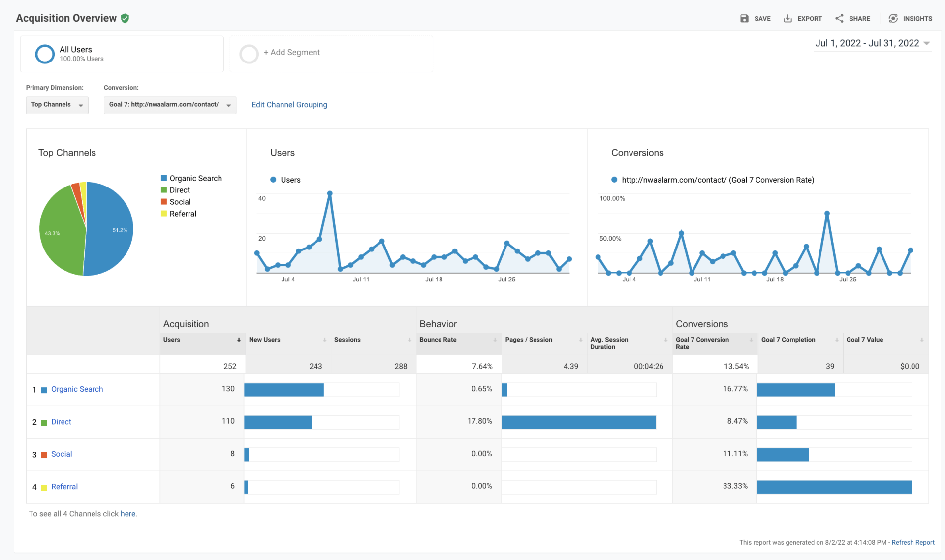Open the Top Channels dimension dropdown

[57, 105]
